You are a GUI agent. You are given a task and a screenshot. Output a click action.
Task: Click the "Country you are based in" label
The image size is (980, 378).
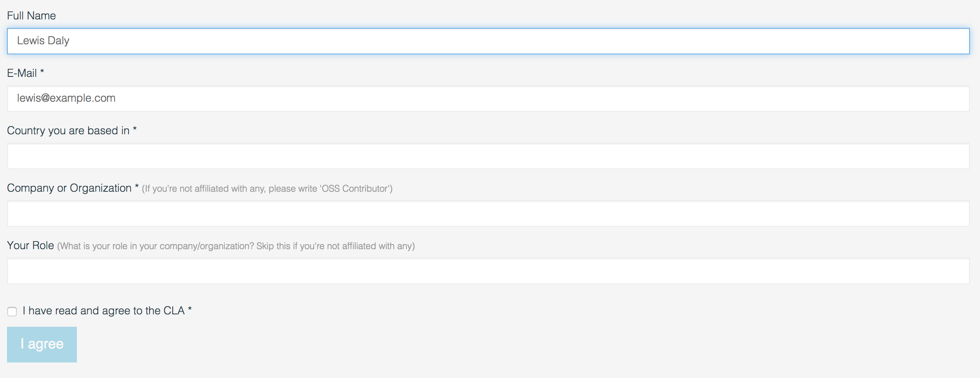(68, 131)
